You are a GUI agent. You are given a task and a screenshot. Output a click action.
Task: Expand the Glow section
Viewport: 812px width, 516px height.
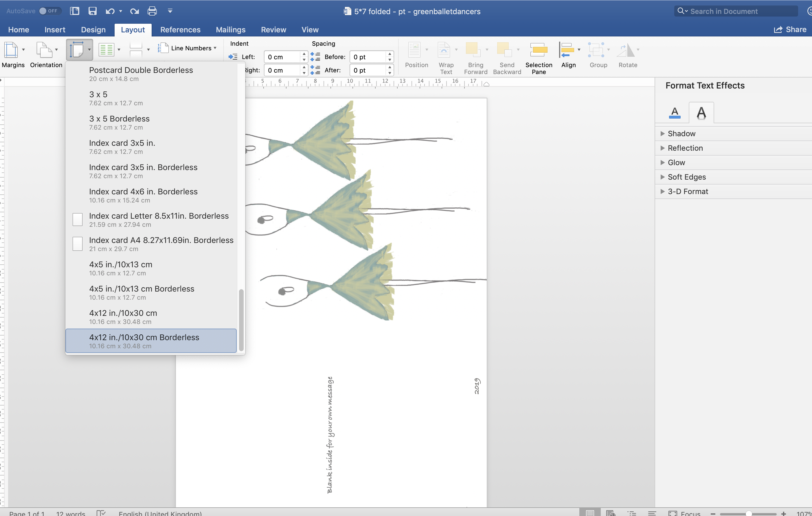733,163
